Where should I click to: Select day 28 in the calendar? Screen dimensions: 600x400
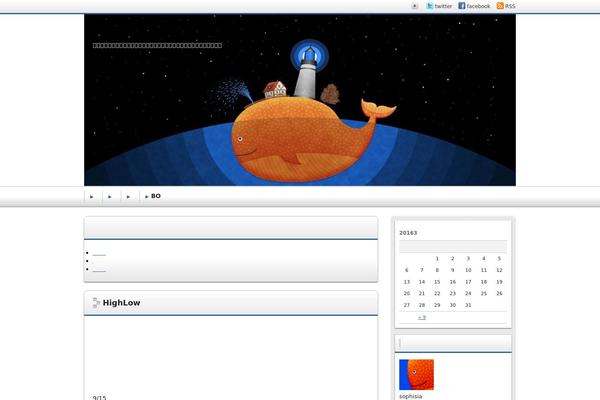(x=422, y=305)
